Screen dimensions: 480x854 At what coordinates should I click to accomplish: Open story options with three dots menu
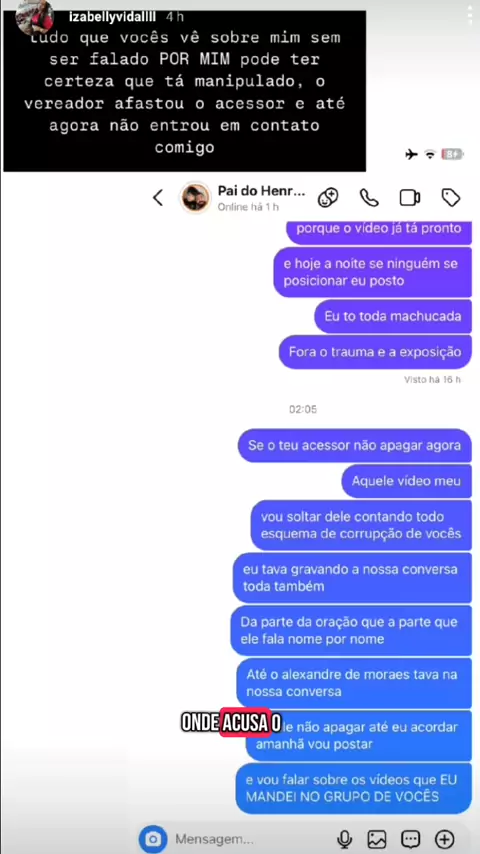[470, 15]
